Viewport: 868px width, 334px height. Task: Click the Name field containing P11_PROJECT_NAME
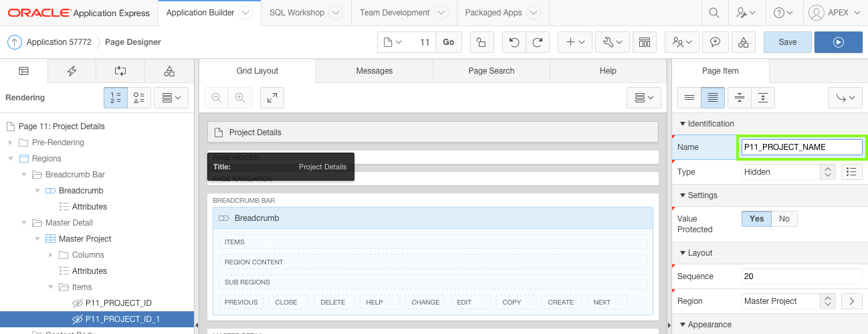point(801,147)
